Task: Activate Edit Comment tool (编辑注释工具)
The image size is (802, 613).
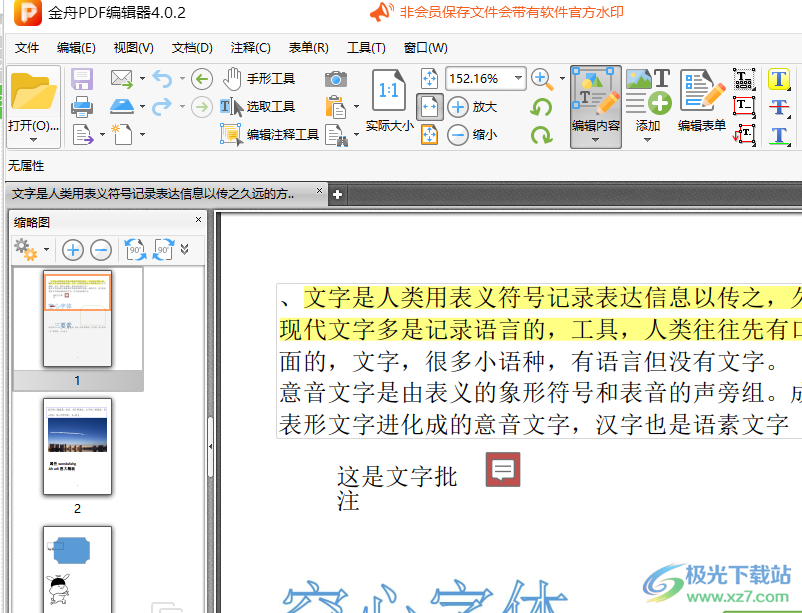Action: (270, 135)
